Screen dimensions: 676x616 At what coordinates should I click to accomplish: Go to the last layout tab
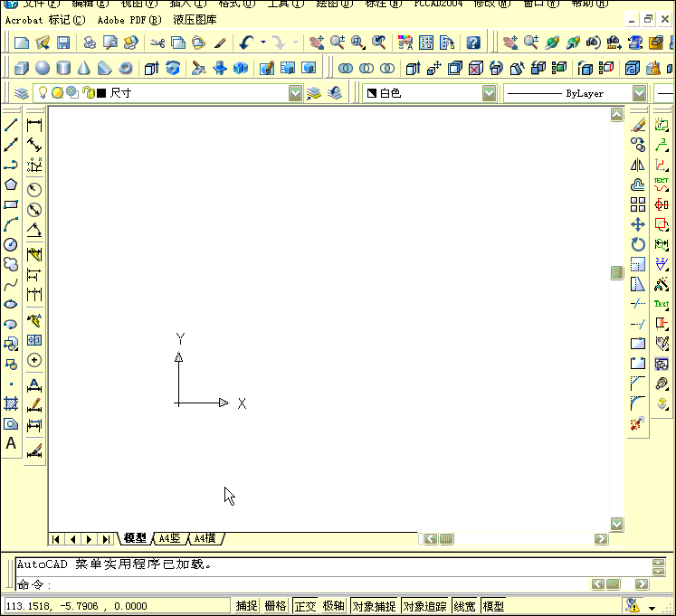coord(106,539)
